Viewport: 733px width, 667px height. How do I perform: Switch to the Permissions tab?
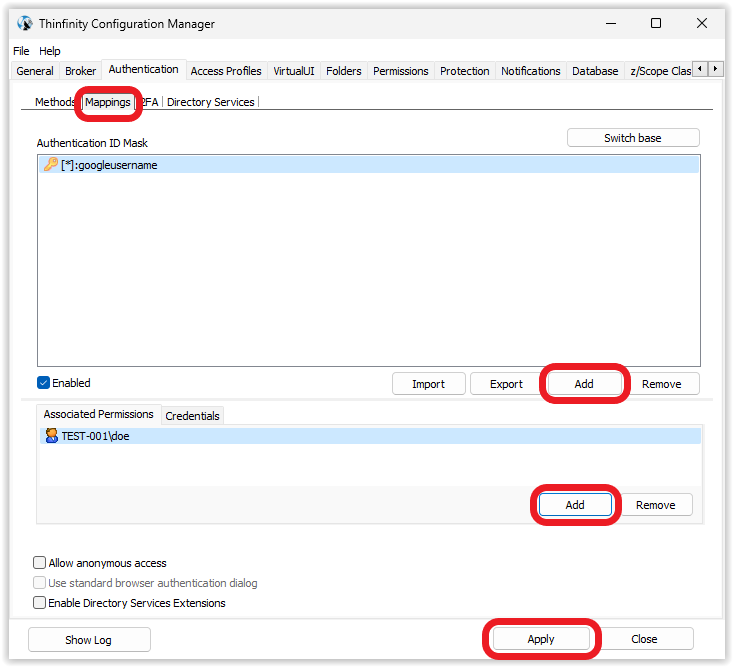click(401, 71)
